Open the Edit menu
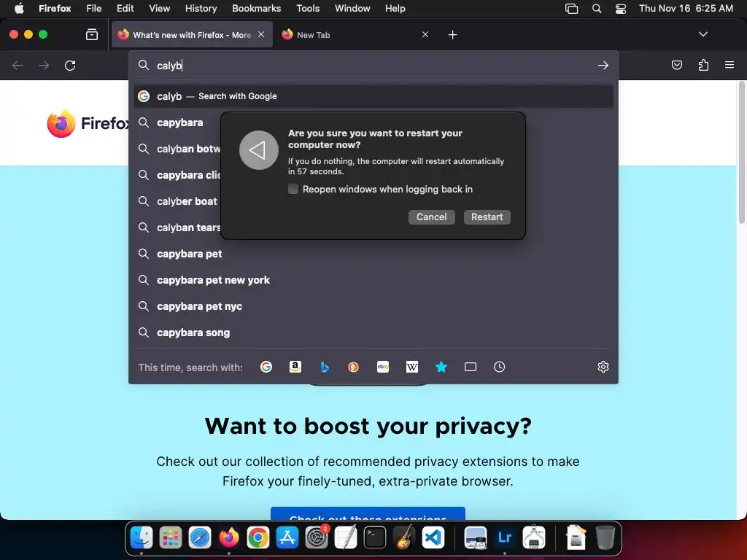This screenshot has width=747, height=560. coord(125,8)
